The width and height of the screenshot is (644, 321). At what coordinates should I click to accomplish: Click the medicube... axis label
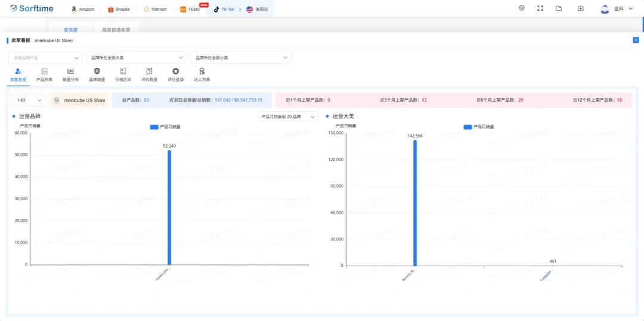coord(163,275)
